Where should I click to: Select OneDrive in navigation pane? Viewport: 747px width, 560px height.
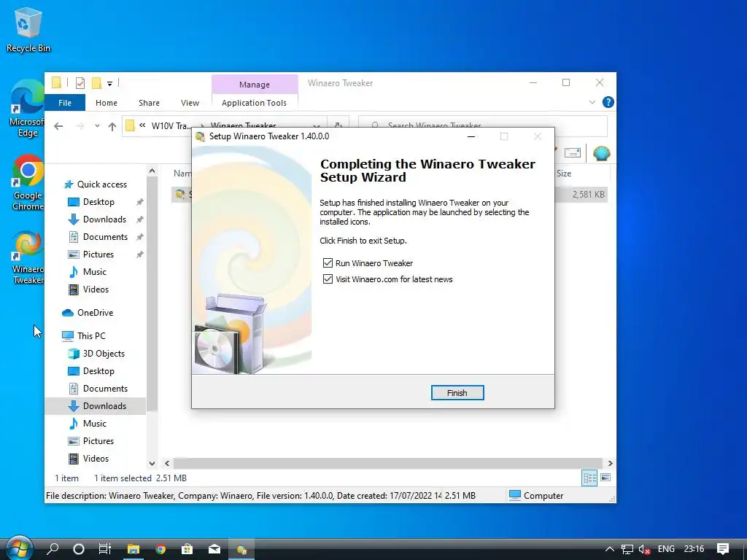pos(95,313)
